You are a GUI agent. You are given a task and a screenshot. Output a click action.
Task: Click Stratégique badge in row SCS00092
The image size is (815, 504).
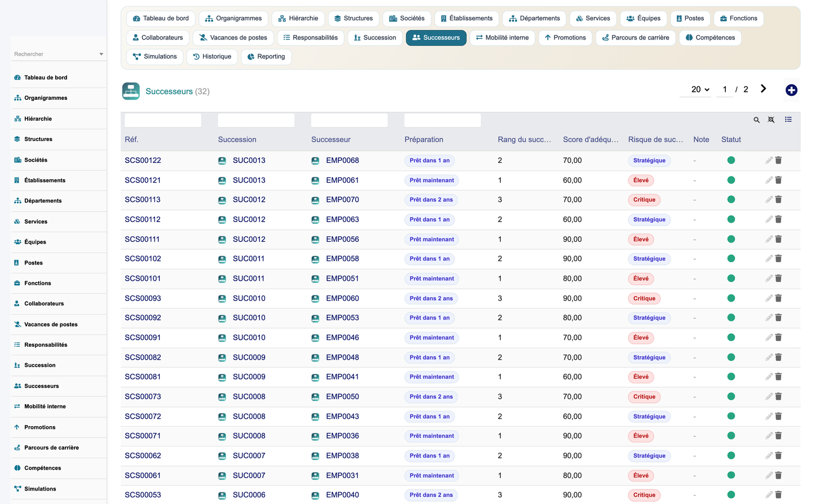tap(649, 318)
